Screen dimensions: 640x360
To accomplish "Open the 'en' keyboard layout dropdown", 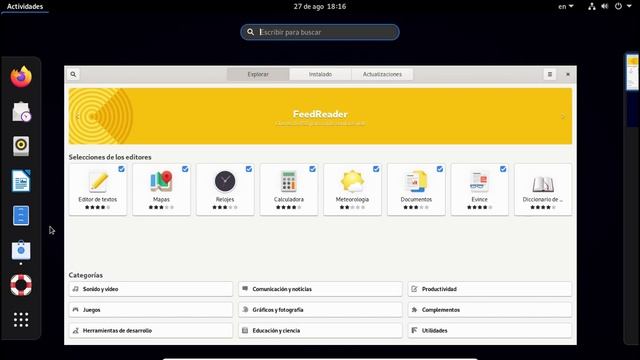I will click(x=566, y=6).
